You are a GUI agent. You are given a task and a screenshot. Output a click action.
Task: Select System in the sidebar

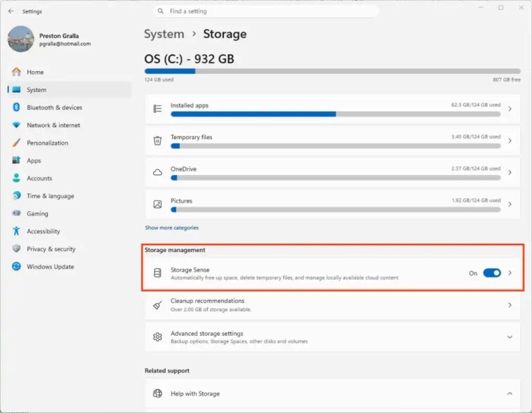click(69, 90)
